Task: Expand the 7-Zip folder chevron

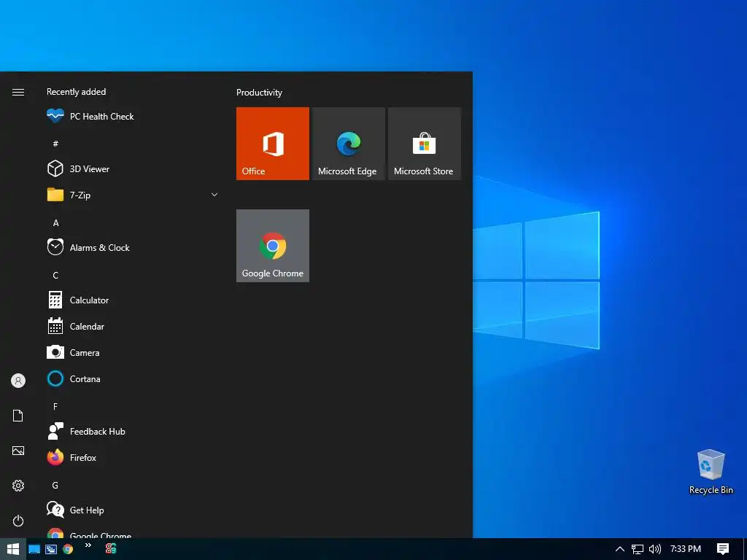Action: tap(214, 195)
